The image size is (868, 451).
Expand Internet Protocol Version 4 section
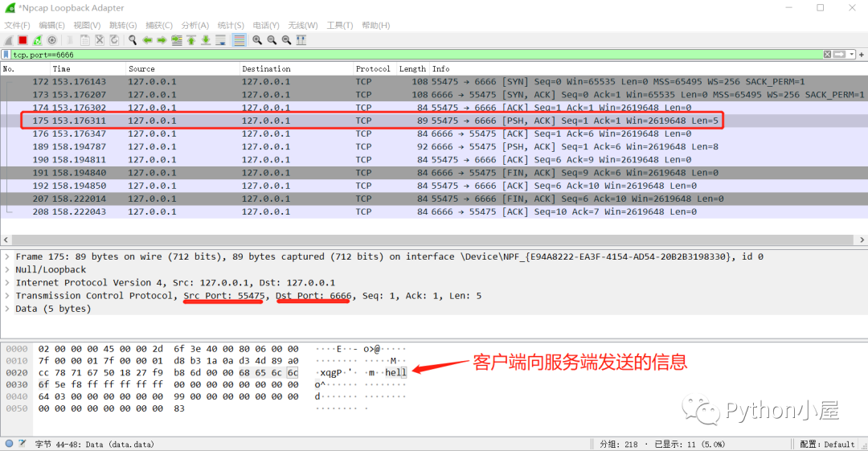(x=7, y=282)
